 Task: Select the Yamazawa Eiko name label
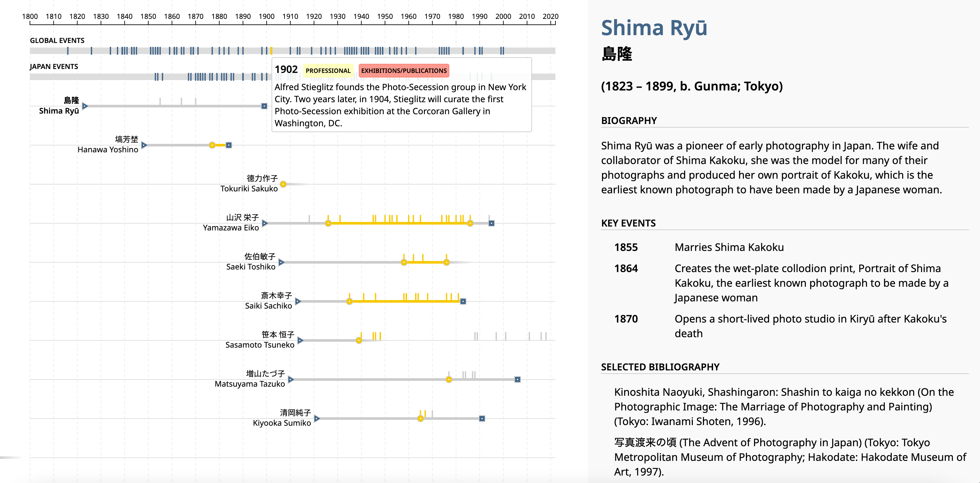click(x=231, y=228)
